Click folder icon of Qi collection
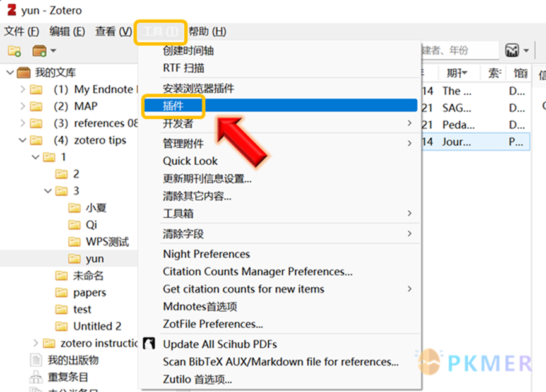 74,225
